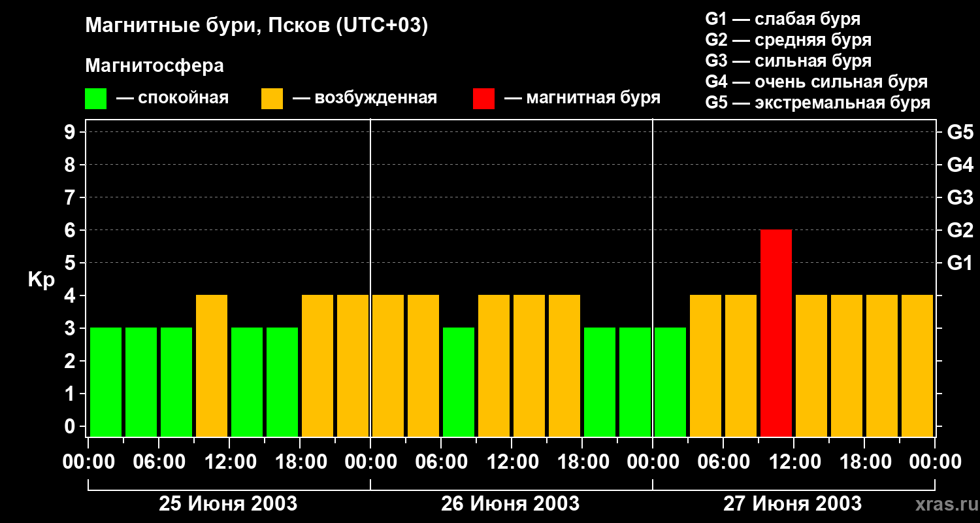
Task: Click the 'G3 — сильная буря' legend line
Action: 788,61
